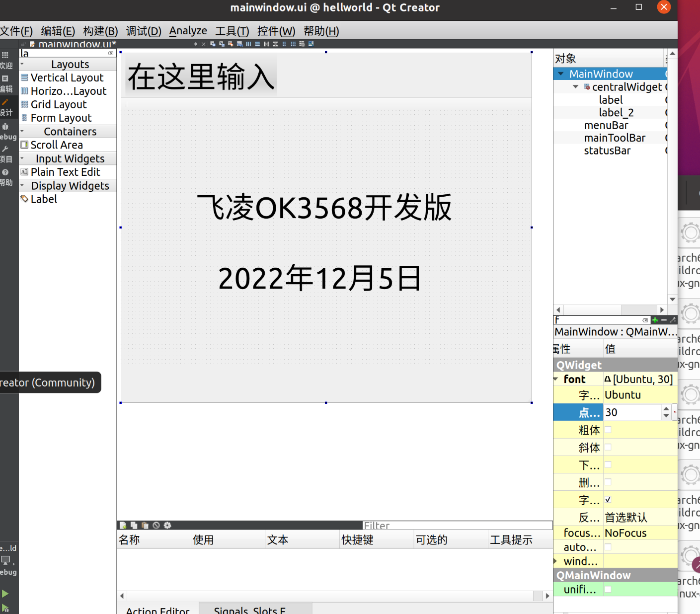Apply Lay Out in Form Layout icon
Viewport: 700px width, 614px height.
click(284, 44)
